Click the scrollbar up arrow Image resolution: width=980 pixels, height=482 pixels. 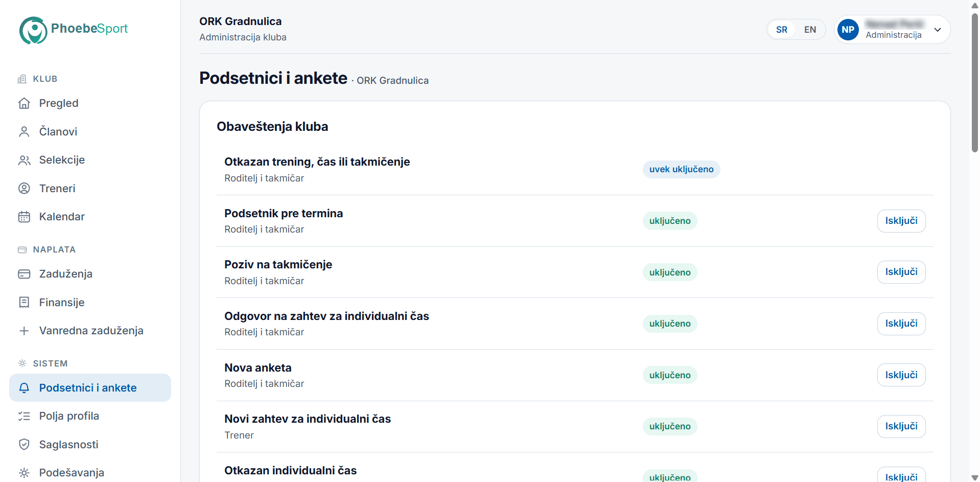(974, 5)
